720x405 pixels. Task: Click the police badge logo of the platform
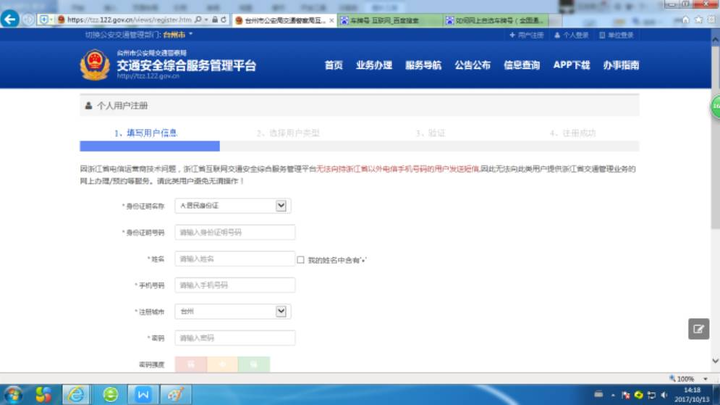click(95, 65)
